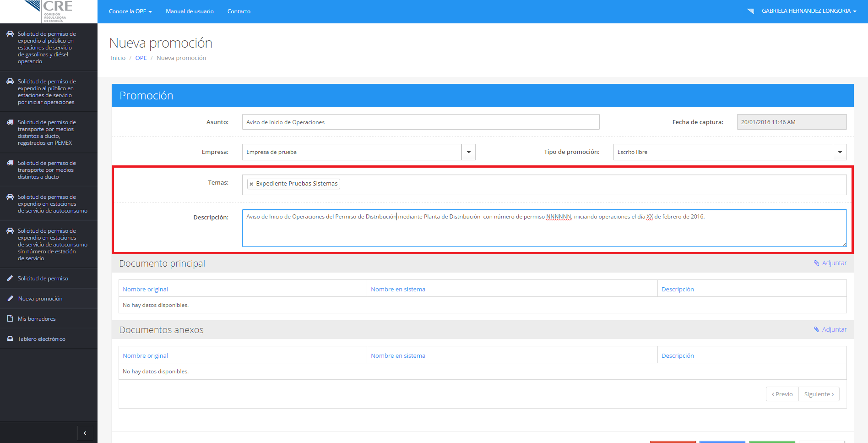Open transporte por medios distintos a ducto item
The height and width of the screenshot is (443, 868).
pos(49,170)
